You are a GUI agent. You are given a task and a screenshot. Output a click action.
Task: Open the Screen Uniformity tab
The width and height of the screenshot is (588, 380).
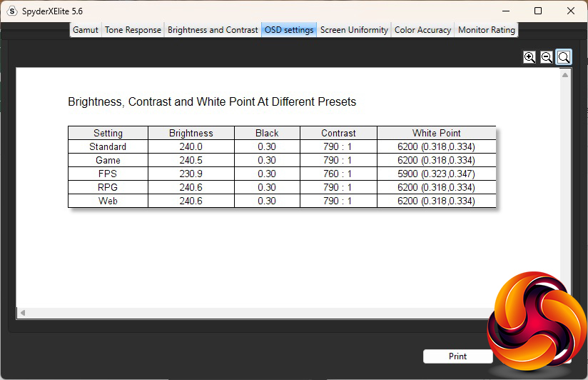click(x=354, y=30)
